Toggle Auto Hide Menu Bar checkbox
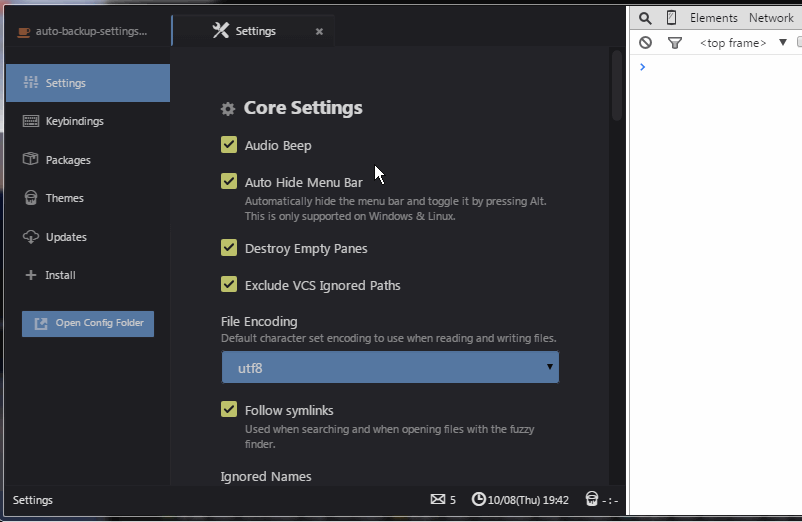 click(229, 181)
